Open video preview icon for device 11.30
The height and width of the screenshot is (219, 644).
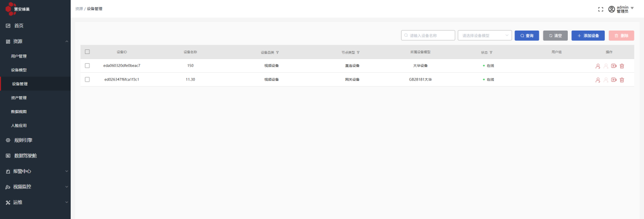[614, 80]
